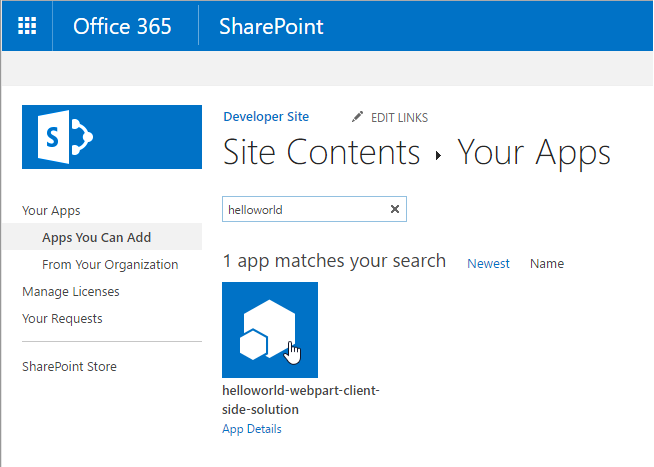Open Your Requests
Screen dimensions: 654x467
tap(62, 319)
